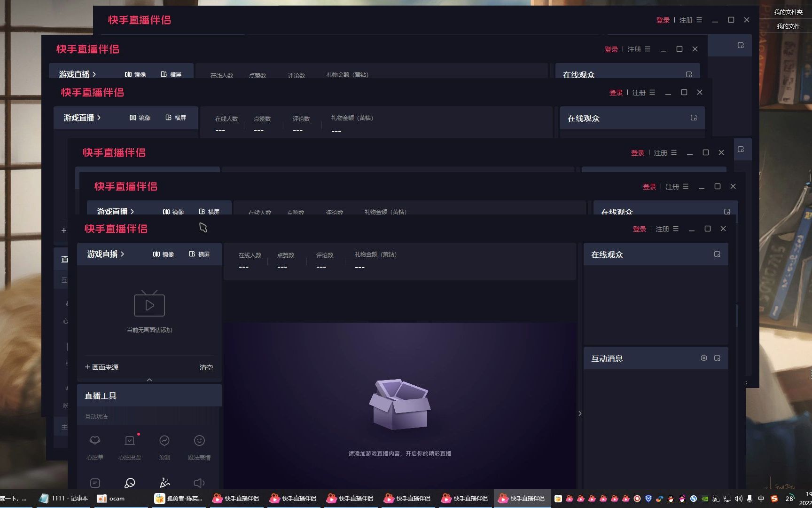
Task: Click the network tray icon
Action: [727, 499]
